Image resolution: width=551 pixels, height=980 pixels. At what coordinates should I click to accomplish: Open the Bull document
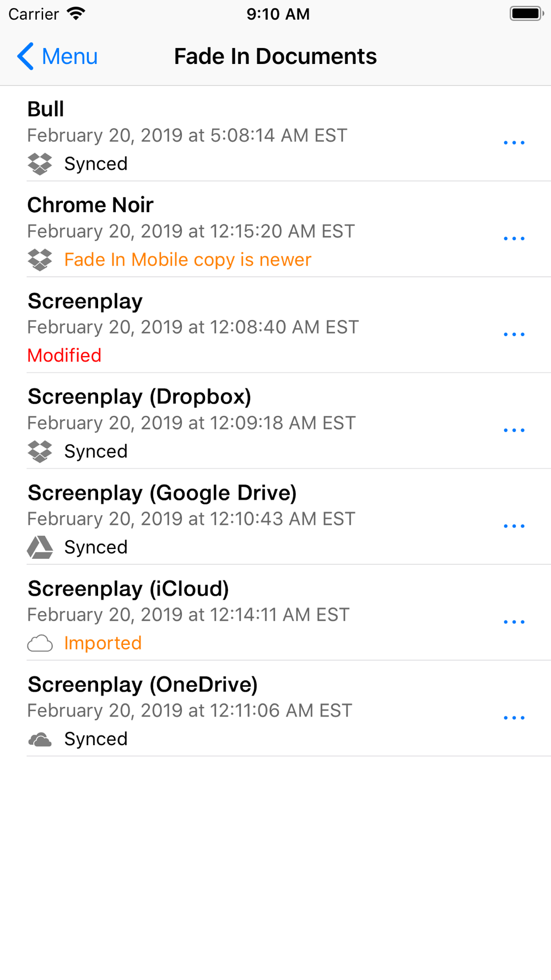click(46, 109)
